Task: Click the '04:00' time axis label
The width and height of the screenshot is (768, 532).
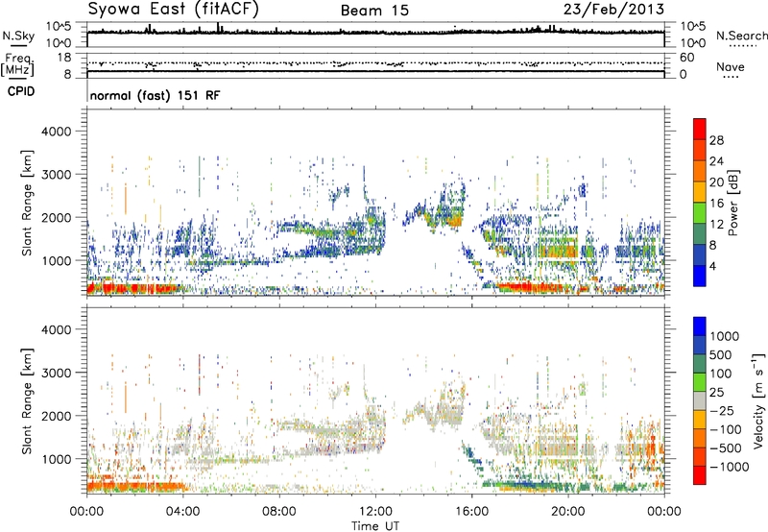Action: (183, 512)
